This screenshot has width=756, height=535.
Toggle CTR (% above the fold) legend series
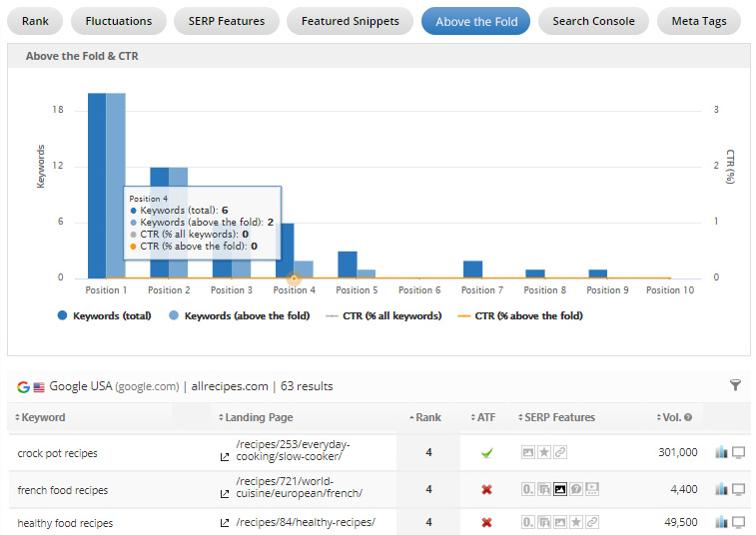[x=519, y=315]
